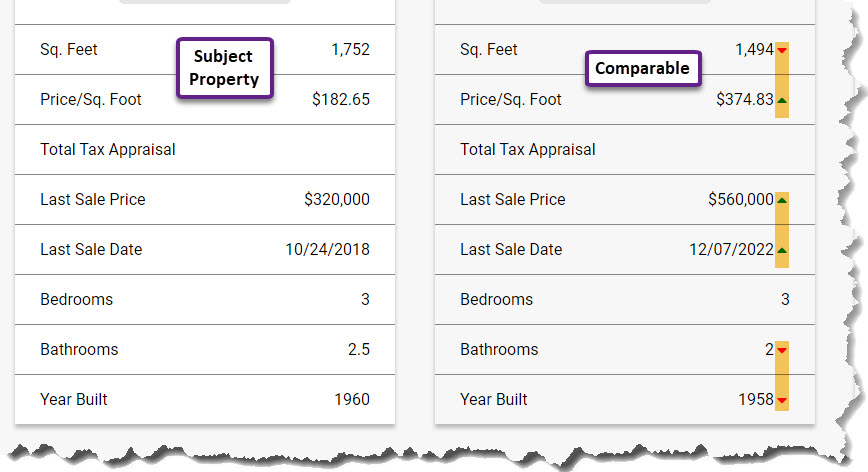
Task: Click red down arrow beside Year Built 1958
Action: 782,400
